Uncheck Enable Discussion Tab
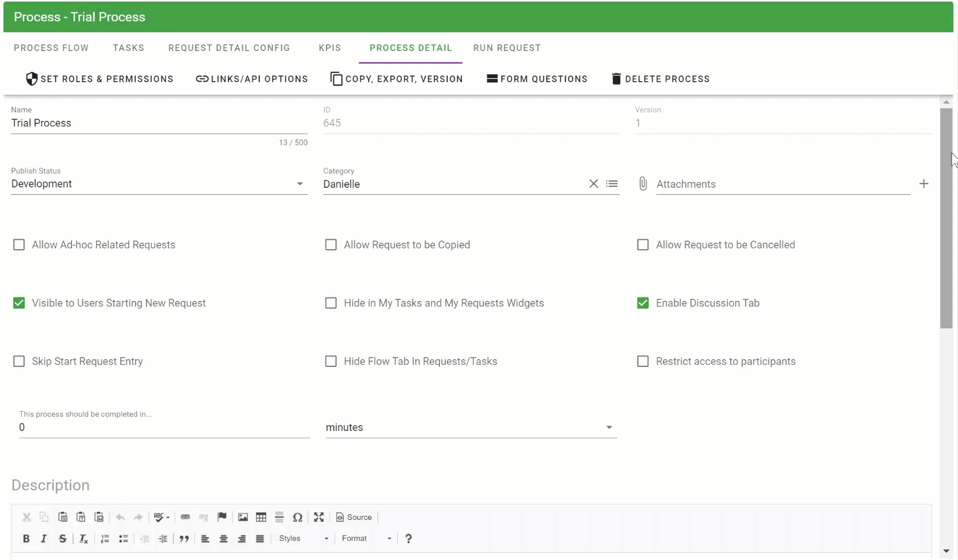This screenshot has height=560, width=958. coord(643,303)
